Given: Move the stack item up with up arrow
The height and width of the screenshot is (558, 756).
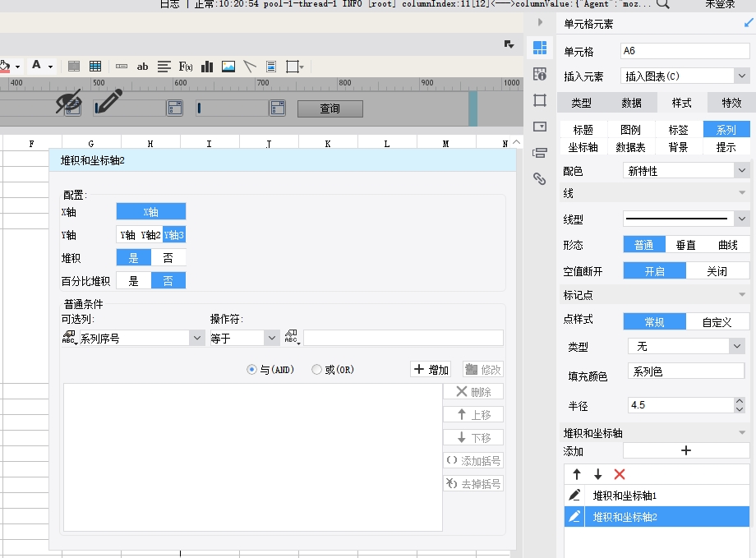Looking at the screenshot, I should click(577, 474).
